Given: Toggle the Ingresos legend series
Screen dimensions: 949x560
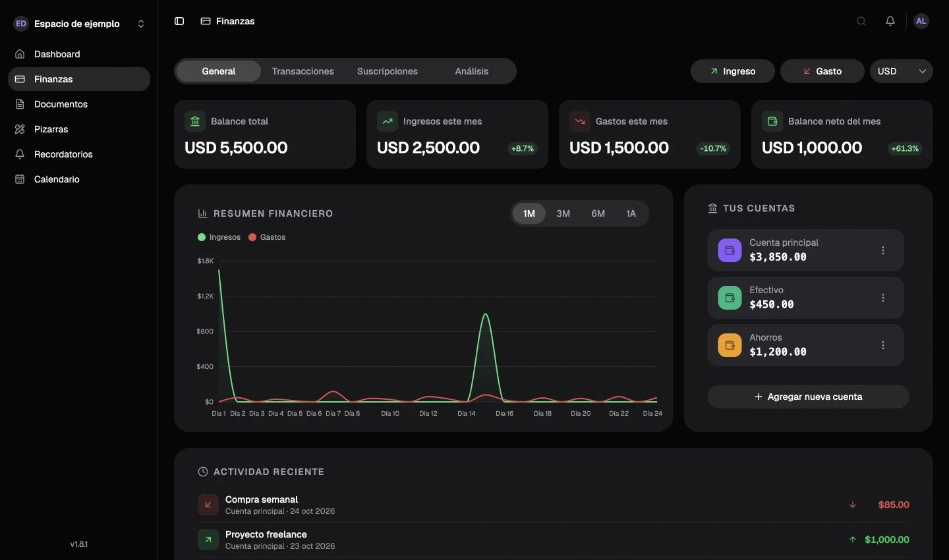Looking at the screenshot, I should (219, 237).
